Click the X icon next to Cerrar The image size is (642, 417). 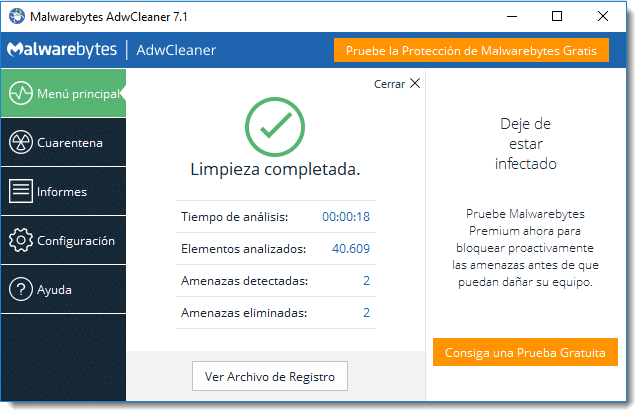[x=415, y=84]
